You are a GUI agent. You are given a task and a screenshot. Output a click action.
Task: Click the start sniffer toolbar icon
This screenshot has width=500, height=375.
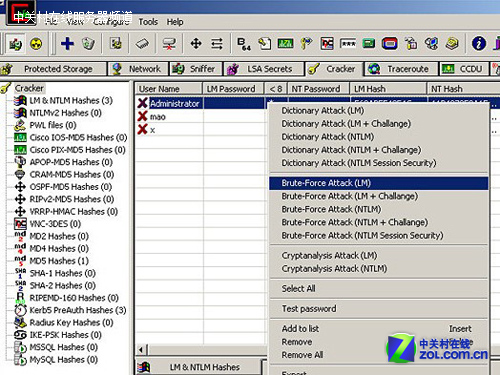[x=15, y=44]
